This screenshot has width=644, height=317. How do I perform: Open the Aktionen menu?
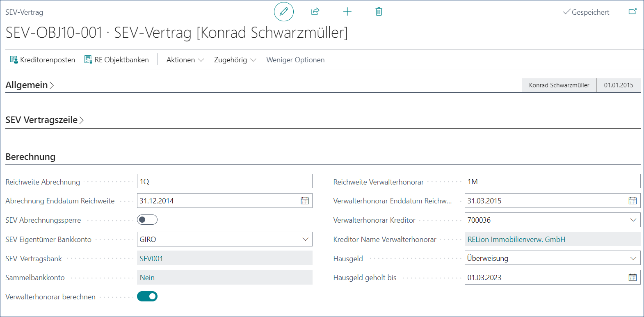coord(185,60)
